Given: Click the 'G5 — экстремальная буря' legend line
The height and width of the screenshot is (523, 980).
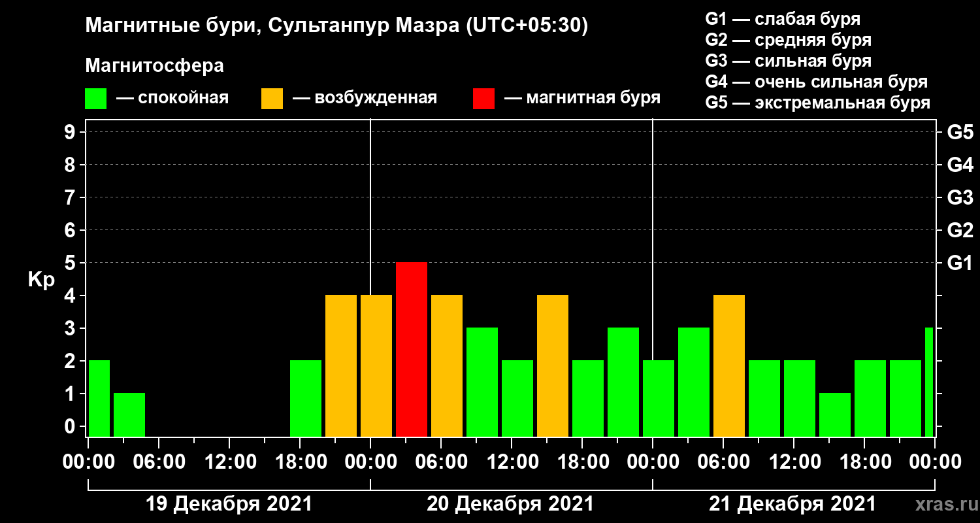Looking at the screenshot, I should coord(817,103).
